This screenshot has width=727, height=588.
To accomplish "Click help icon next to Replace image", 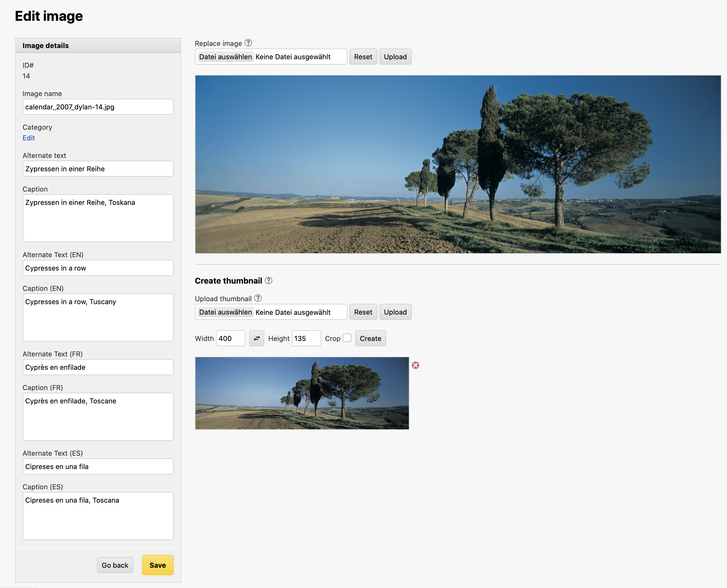I will coord(248,43).
